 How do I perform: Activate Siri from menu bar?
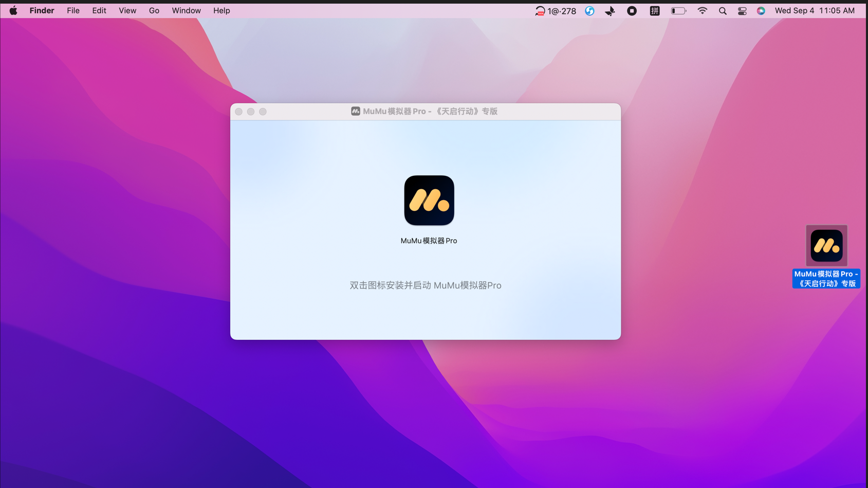pos(761,11)
